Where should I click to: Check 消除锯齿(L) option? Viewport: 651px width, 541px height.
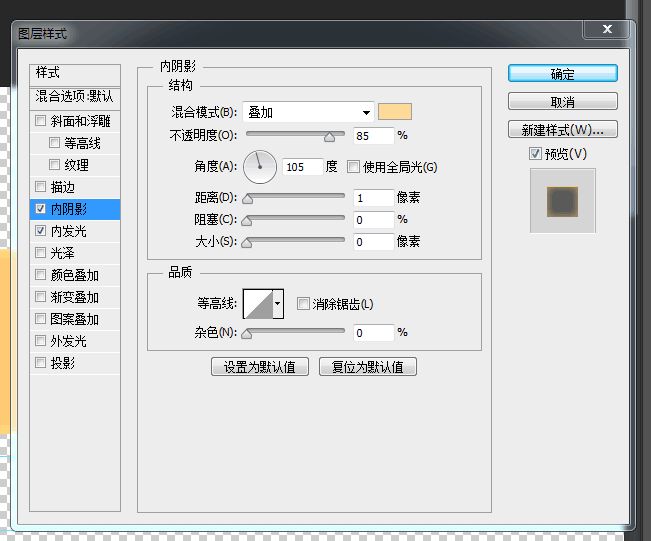(x=303, y=304)
